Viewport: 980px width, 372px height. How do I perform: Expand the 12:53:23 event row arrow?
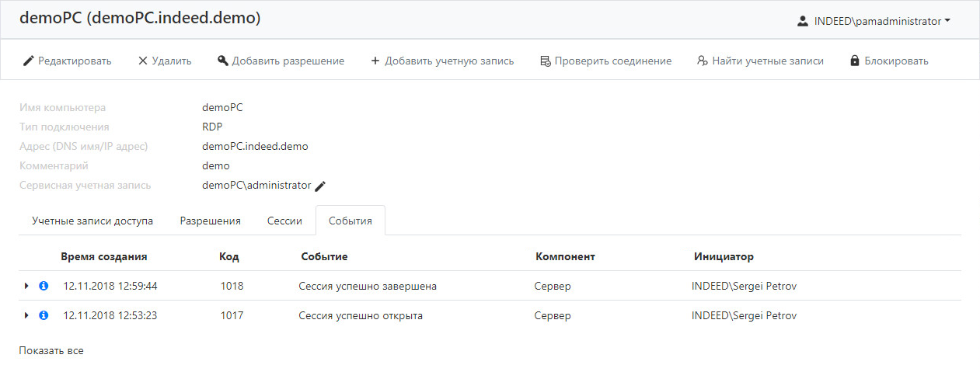(x=26, y=315)
